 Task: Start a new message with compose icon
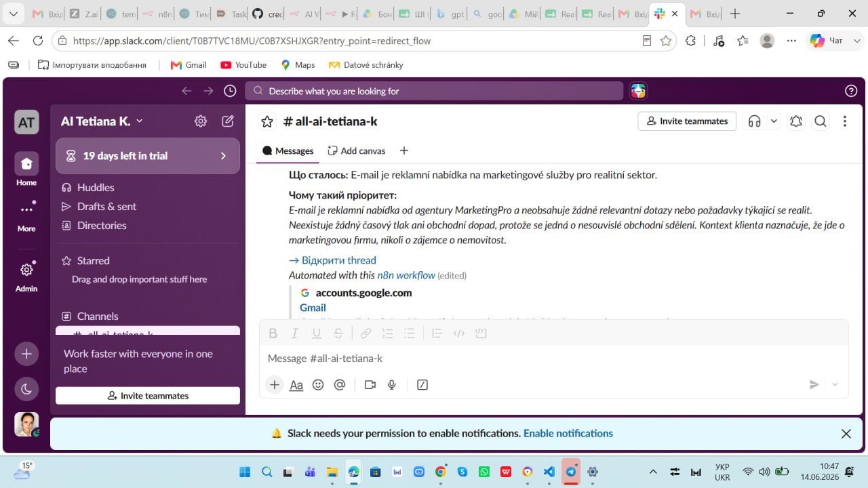[228, 121]
